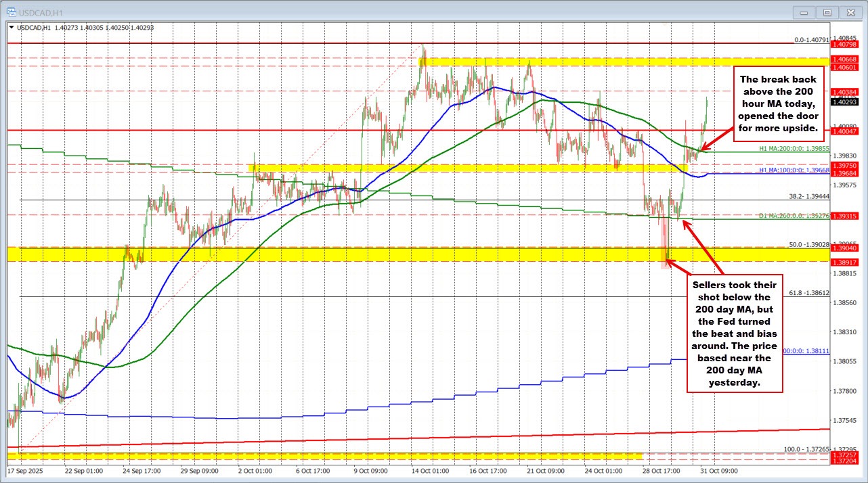Image resolution: width=868 pixels, height=483 pixels.
Task: Expand the quote details triangle beside USDCAD,H1
Action: pyautogui.click(x=12, y=27)
